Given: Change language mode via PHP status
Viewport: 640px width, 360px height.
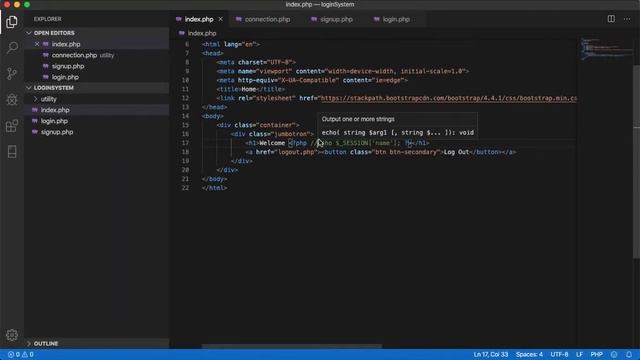Looking at the screenshot, I should pos(597,355).
